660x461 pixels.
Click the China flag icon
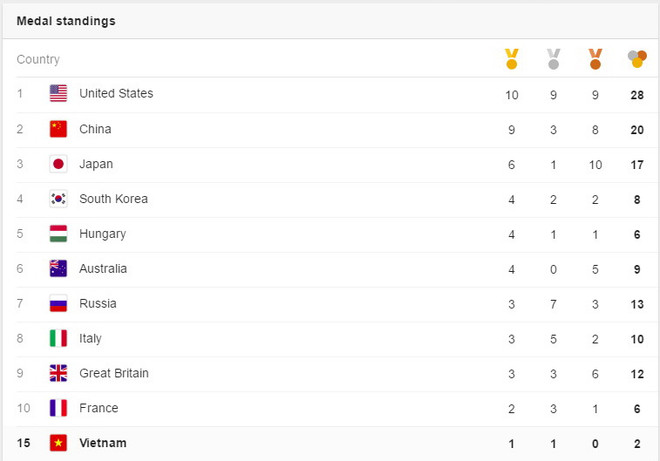point(58,129)
